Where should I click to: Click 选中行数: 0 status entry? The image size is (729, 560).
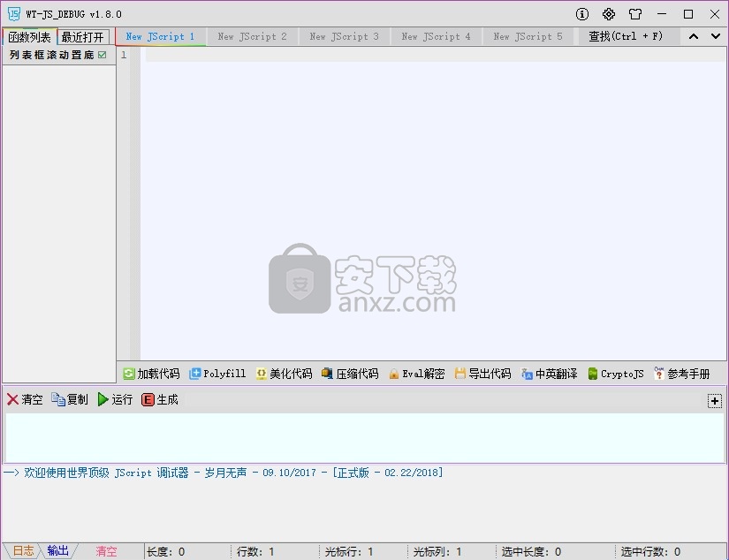point(650,552)
